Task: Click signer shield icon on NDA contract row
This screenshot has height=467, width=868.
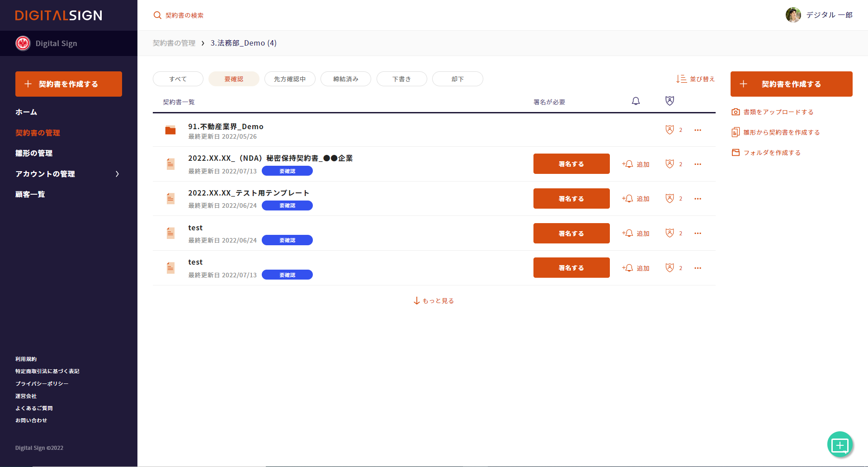Action: pos(670,164)
